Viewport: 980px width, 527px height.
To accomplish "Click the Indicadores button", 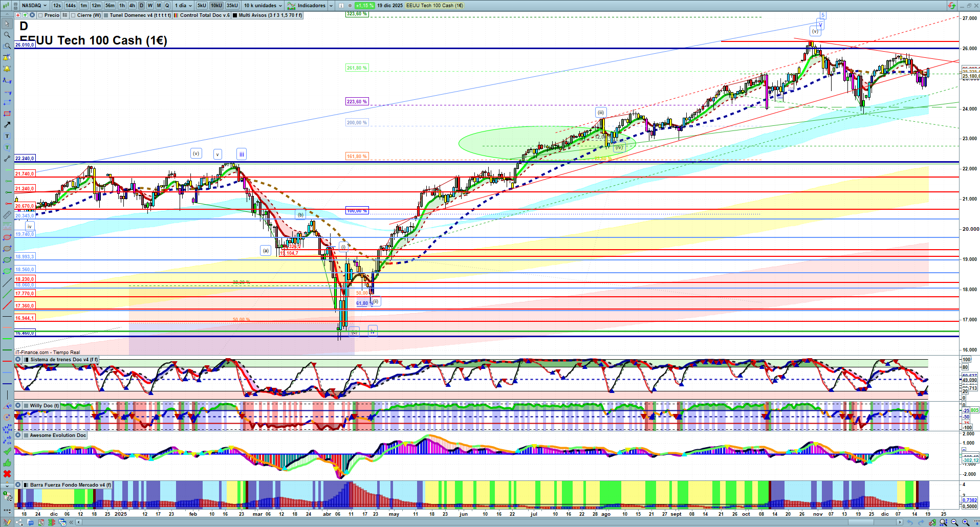I will pyautogui.click(x=307, y=6).
